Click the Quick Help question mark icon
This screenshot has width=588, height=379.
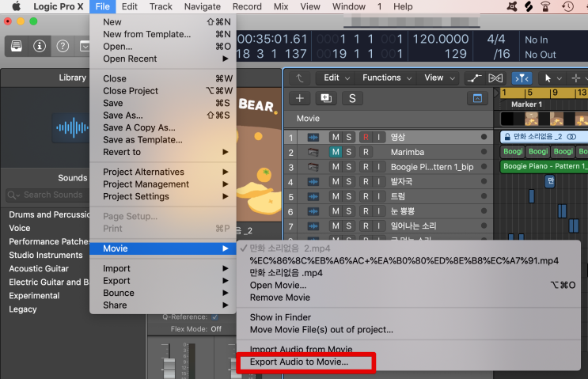point(63,46)
